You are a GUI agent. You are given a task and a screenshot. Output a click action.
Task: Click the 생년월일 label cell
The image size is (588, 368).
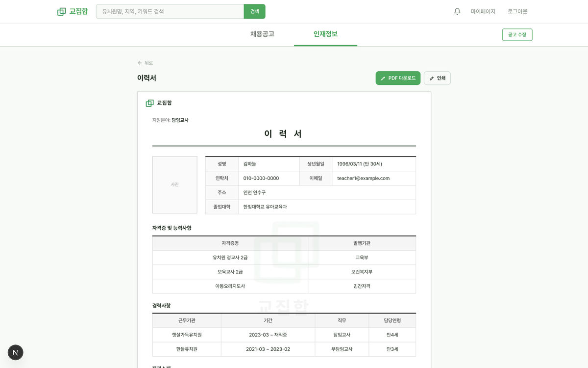(x=316, y=164)
